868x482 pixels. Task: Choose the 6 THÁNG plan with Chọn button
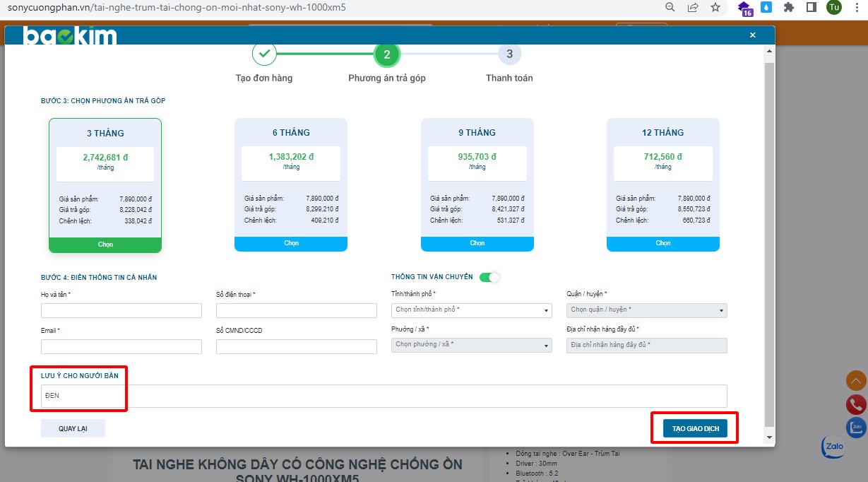point(291,244)
